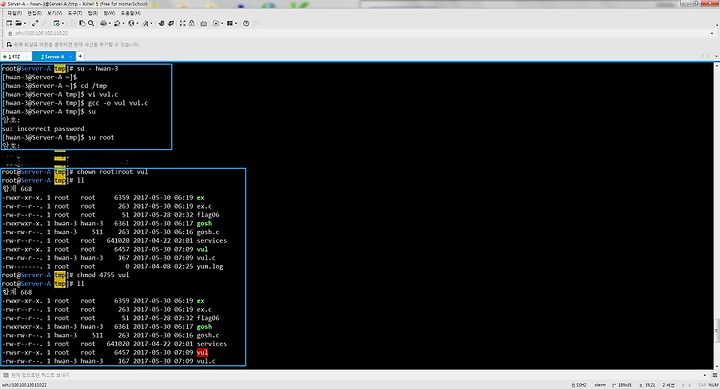The width and height of the screenshot is (720, 389).
Task: Click the yum.log file name
Action: [210, 266]
